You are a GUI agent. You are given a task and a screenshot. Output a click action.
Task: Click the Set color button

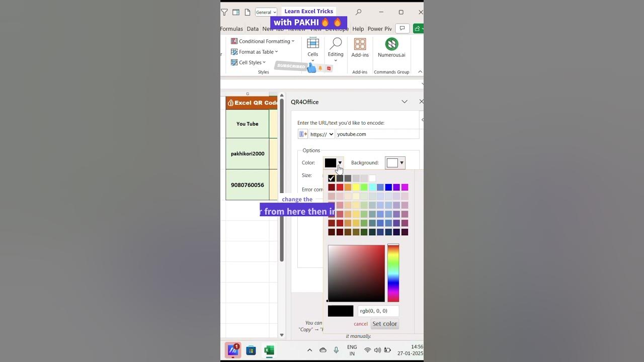click(x=385, y=324)
